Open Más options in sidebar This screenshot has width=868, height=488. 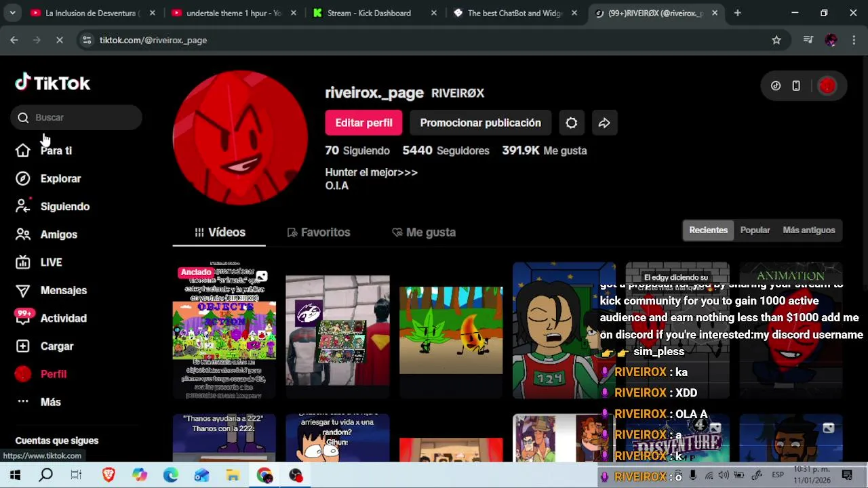click(x=39, y=402)
